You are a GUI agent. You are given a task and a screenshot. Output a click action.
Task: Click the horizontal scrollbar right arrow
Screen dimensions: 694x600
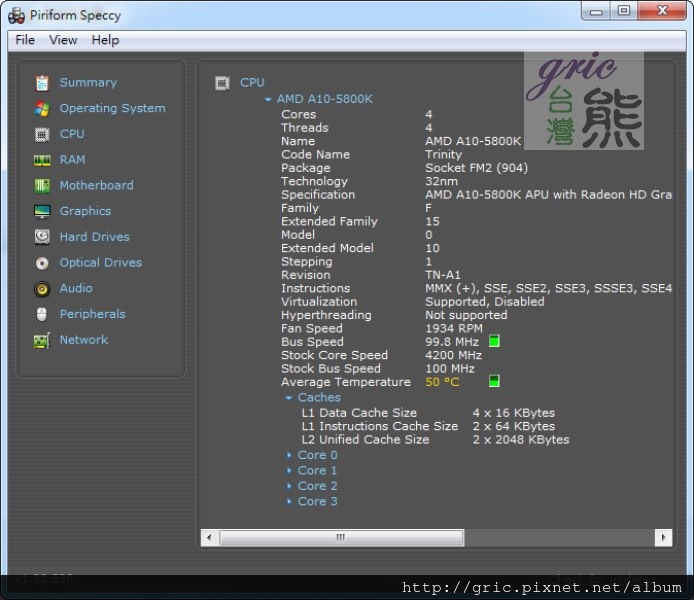[663, 537]
